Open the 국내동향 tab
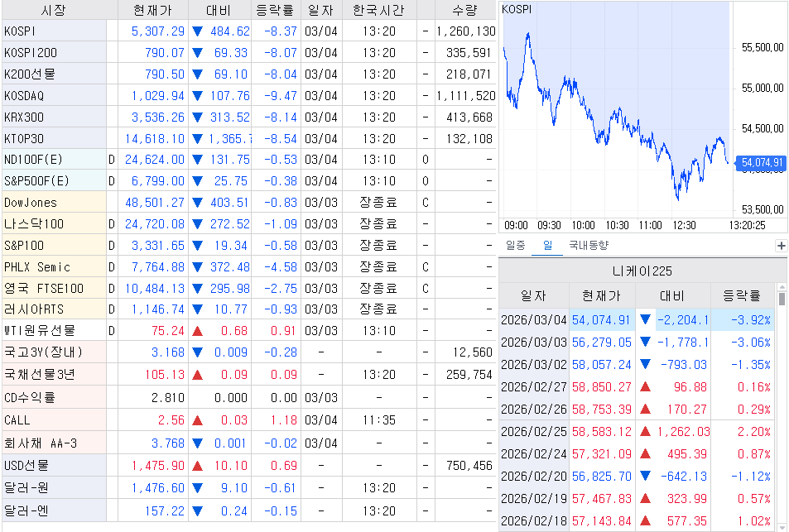789x532 pixels. click(x=588, y=245)
